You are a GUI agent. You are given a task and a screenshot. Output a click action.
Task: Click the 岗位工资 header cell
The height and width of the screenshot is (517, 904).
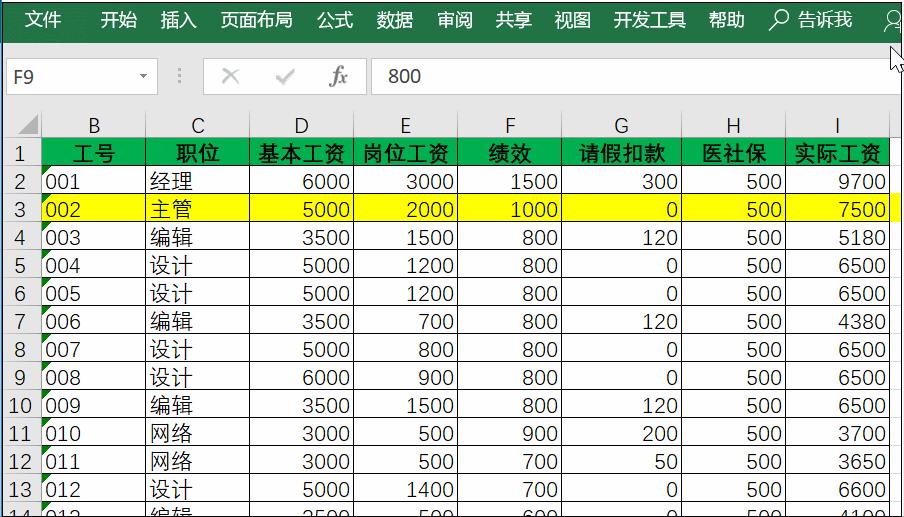(405, 153)
